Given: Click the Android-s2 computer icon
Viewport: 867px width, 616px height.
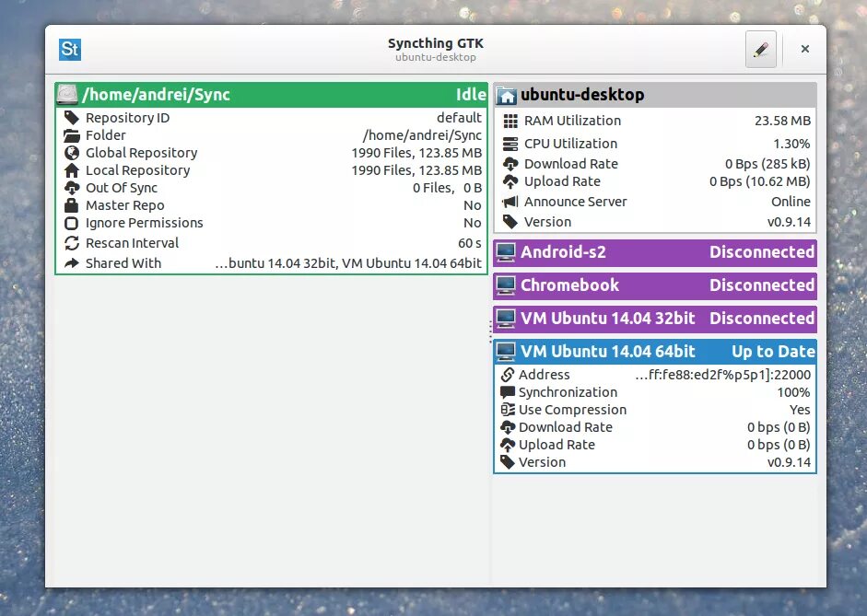Looking at the screenshot, I should tap(506, 252).
